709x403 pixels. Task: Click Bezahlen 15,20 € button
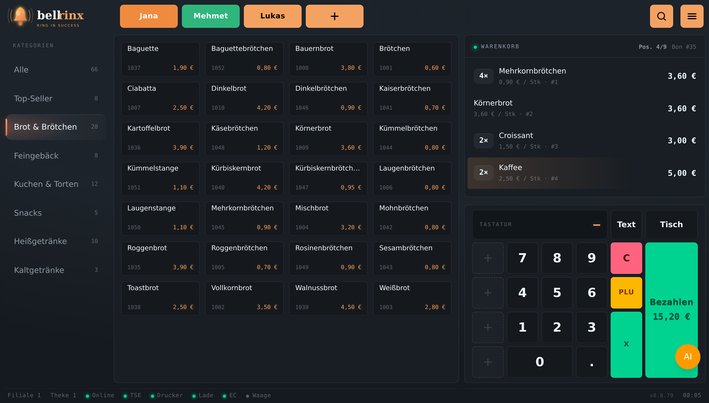(671, 310)
